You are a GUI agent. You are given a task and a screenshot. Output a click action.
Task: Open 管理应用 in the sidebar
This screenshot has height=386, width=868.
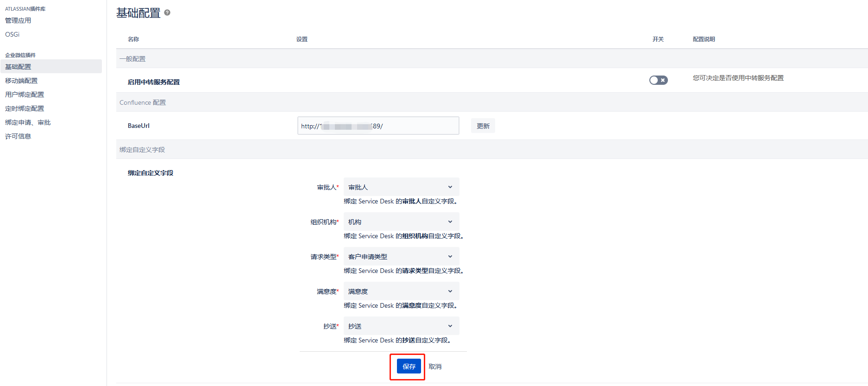[18, 20]
